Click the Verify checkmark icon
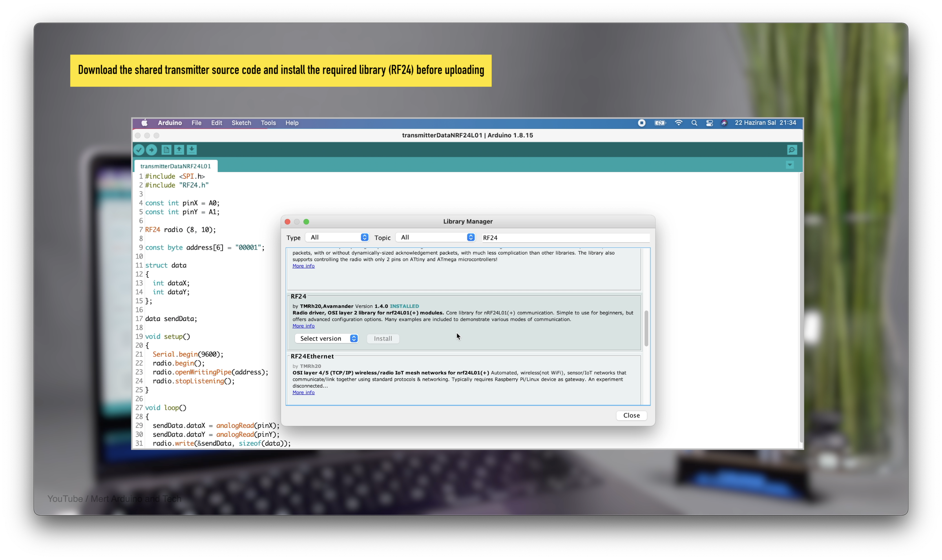 pos(139,150)
